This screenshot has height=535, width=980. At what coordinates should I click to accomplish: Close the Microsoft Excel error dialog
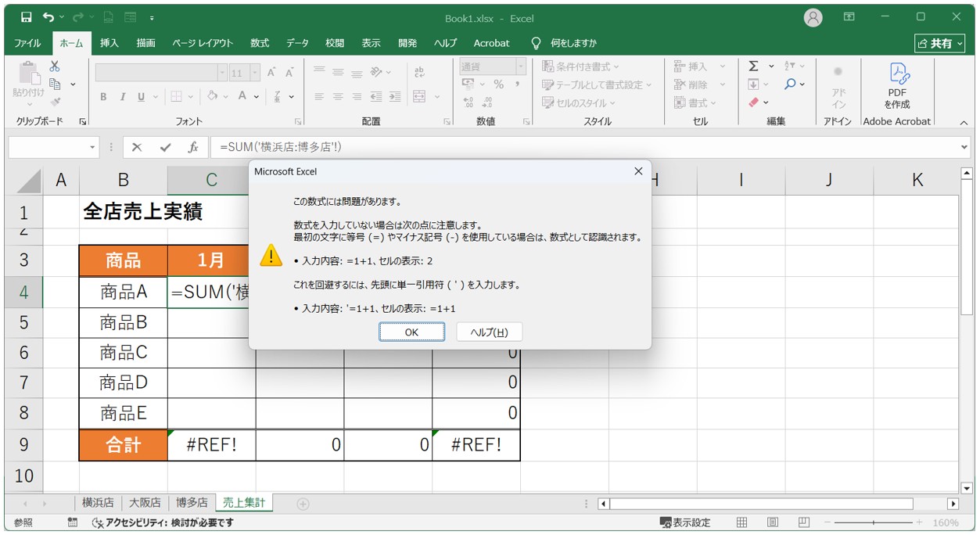coord(638,171)
